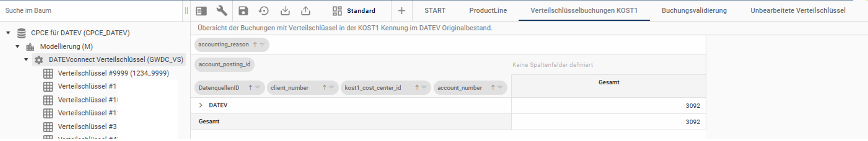Add a new tab with plus icon

tap(401, 11)
